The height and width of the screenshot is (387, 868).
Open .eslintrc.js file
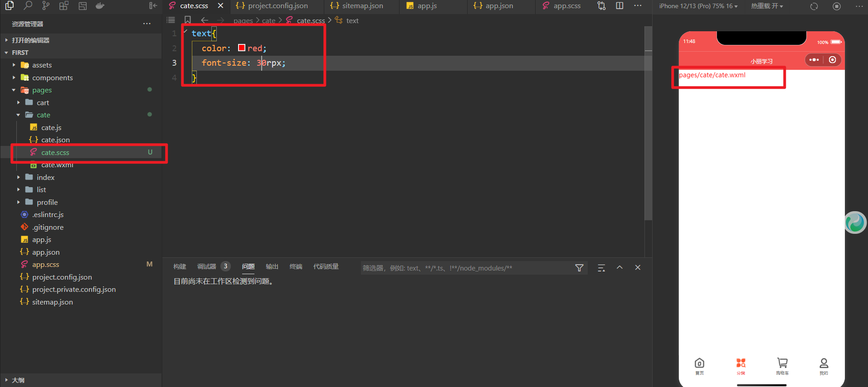point(48,215)
